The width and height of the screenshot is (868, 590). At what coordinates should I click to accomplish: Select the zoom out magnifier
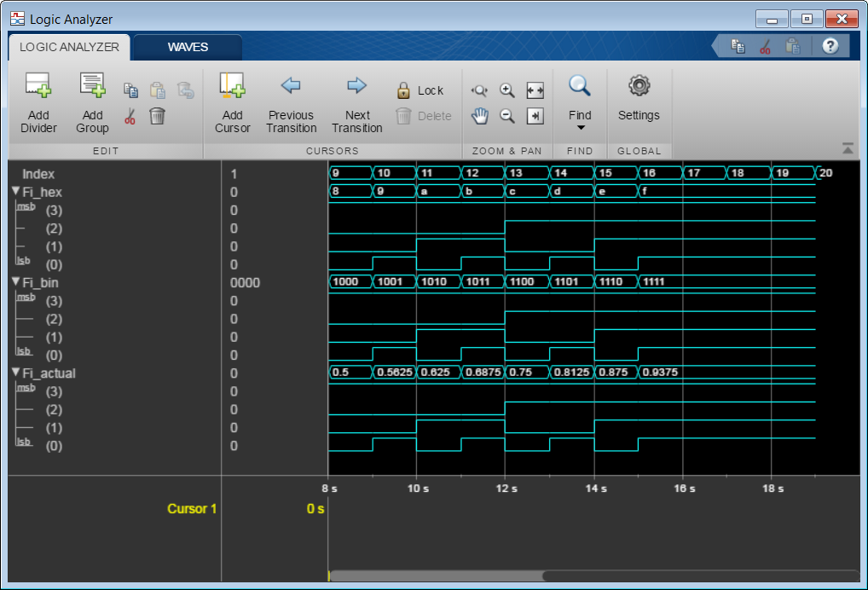(x=507, y=116)
